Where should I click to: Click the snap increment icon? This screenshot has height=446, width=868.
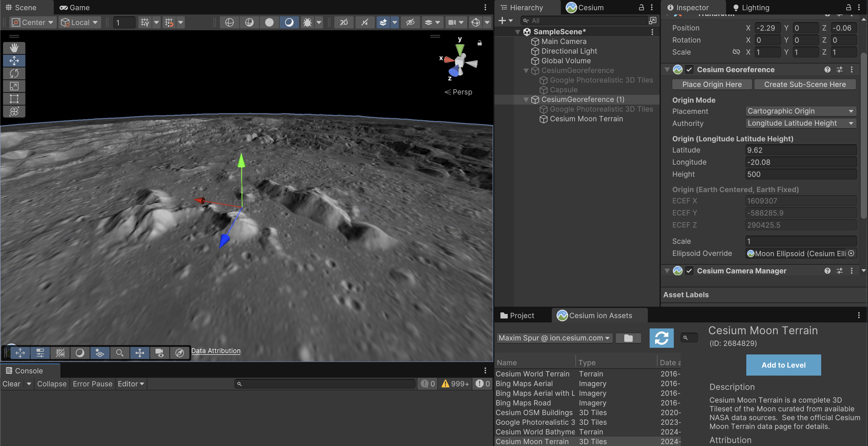pyautogui.click(x=169, y=23)
